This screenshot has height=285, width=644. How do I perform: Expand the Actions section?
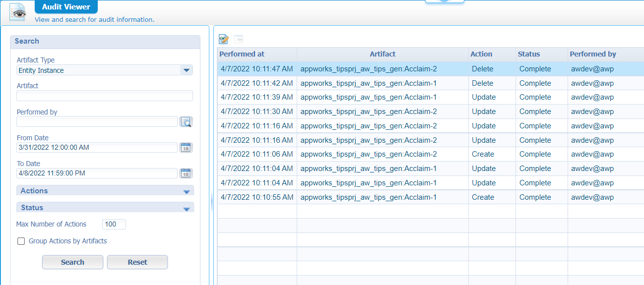(105, 191)
